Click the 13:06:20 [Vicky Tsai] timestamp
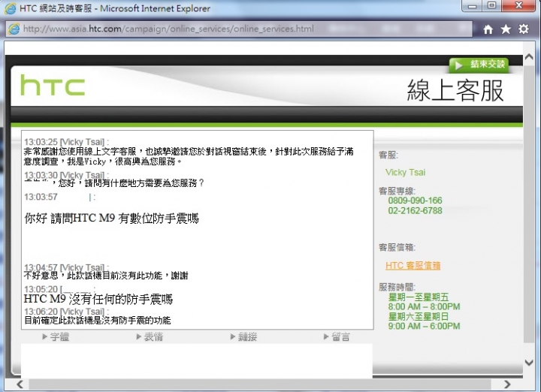This screenshot has height=392, width=541. (66, 311)
